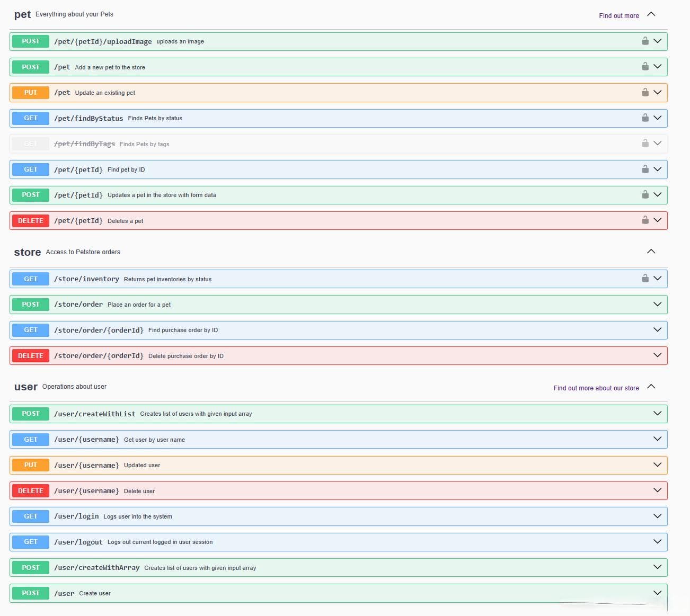Open the pet section's Find out more link
The width and height of the screenshot is (690, 616).
(619, 16)
